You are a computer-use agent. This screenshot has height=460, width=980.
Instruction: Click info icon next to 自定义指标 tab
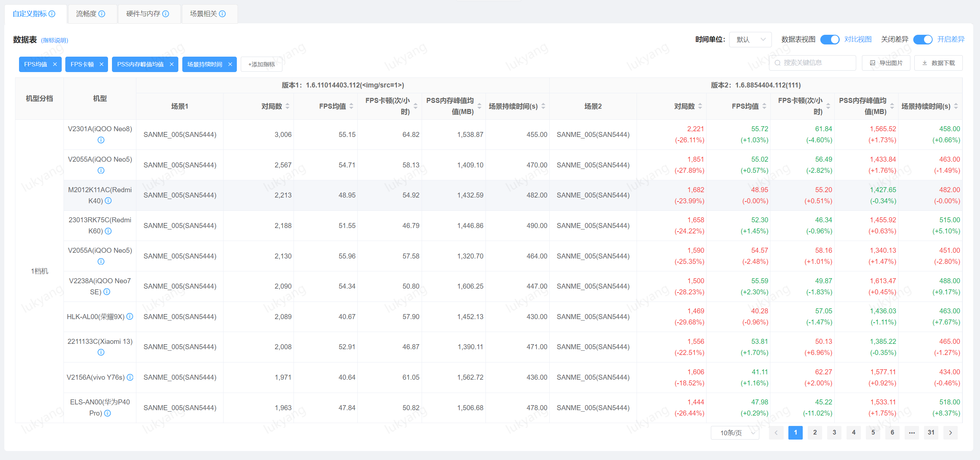click(x=52, y=14)
